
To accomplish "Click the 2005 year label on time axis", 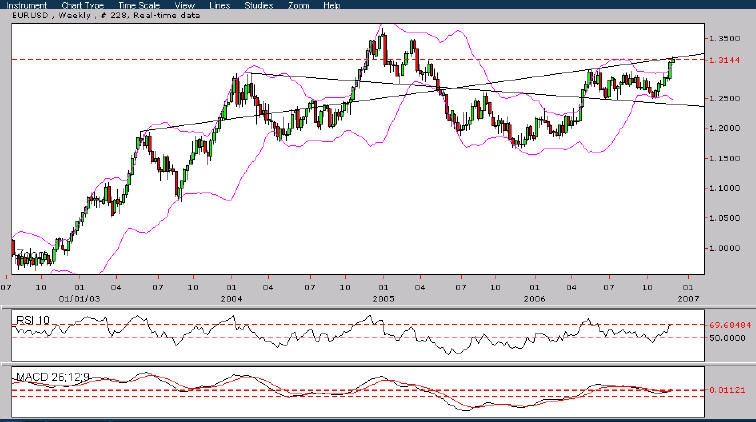I will [382, 298].
